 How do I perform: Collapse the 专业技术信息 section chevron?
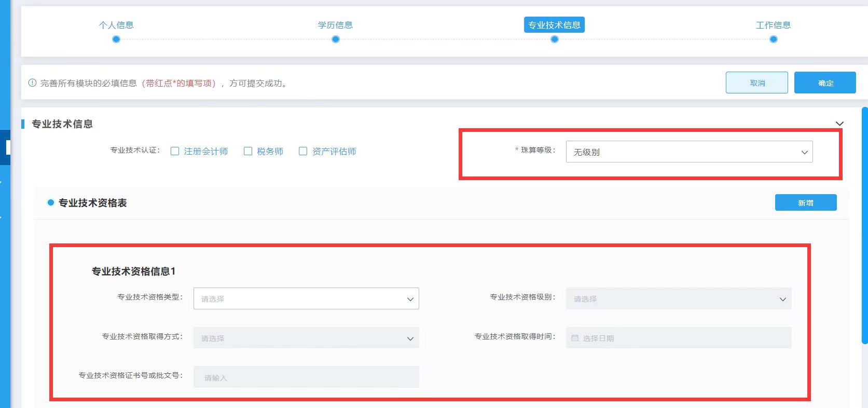[839, 124]
